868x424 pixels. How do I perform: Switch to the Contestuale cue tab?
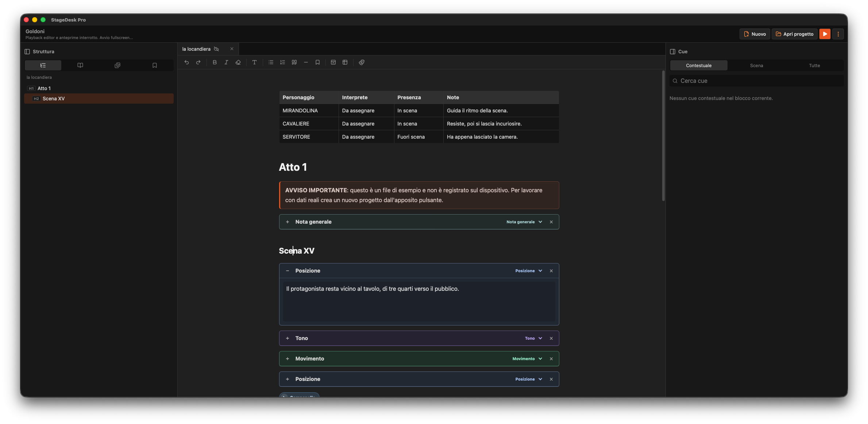pos(699,66)
